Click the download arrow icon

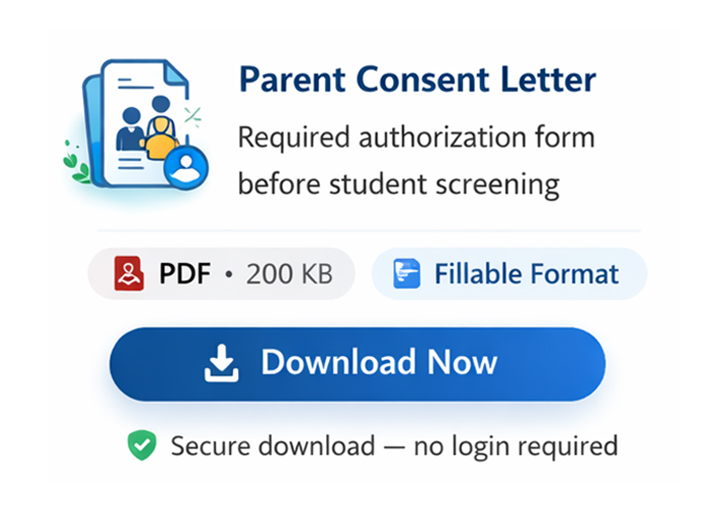coord(223,364)
